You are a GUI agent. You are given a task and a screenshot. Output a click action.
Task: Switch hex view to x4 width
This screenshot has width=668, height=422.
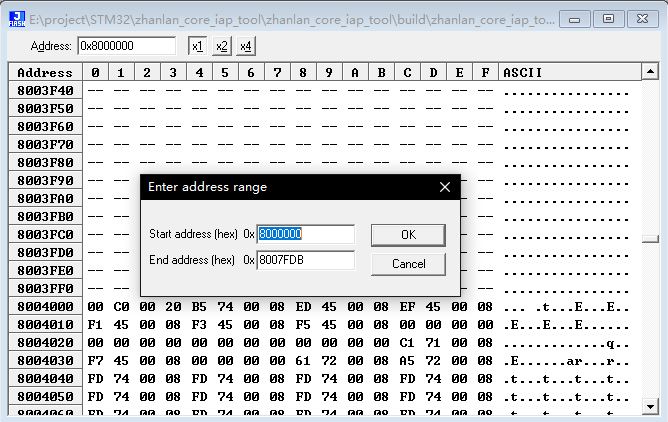pos(246,46)
